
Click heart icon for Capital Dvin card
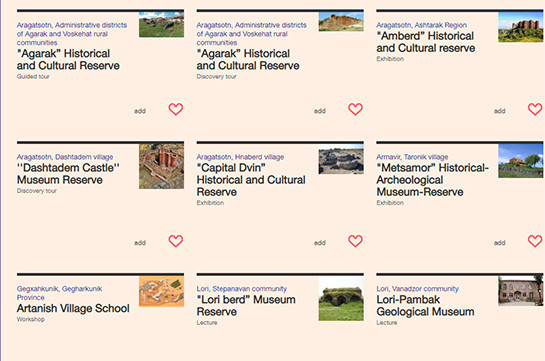click(356, 241)
